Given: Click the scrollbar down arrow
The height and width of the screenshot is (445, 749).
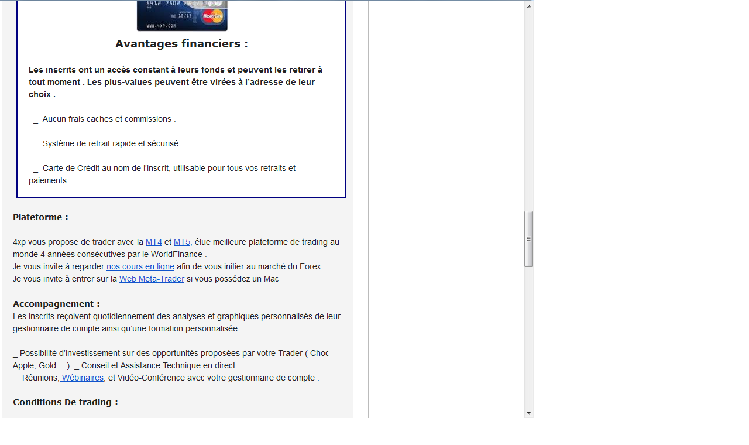Looking at the screenshot, I should (x=528, y=413).
